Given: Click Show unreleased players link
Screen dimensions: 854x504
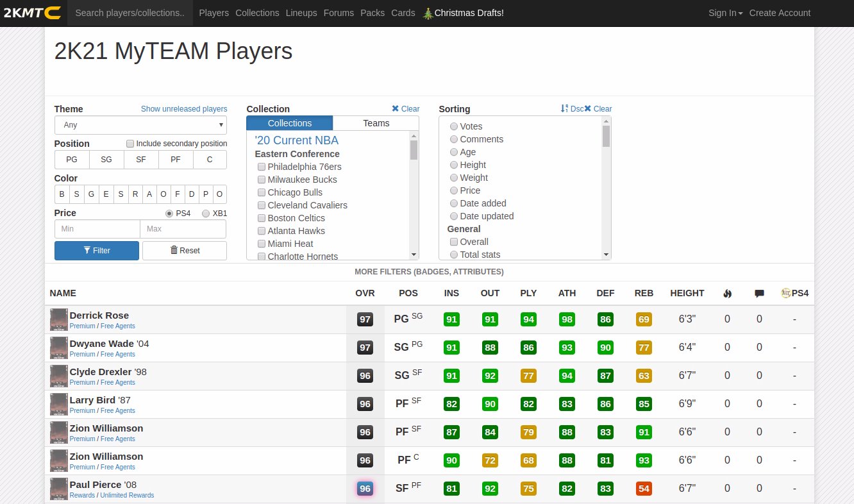Looking at the screenshot, I should pyautogui.click(x=184, y=109).
